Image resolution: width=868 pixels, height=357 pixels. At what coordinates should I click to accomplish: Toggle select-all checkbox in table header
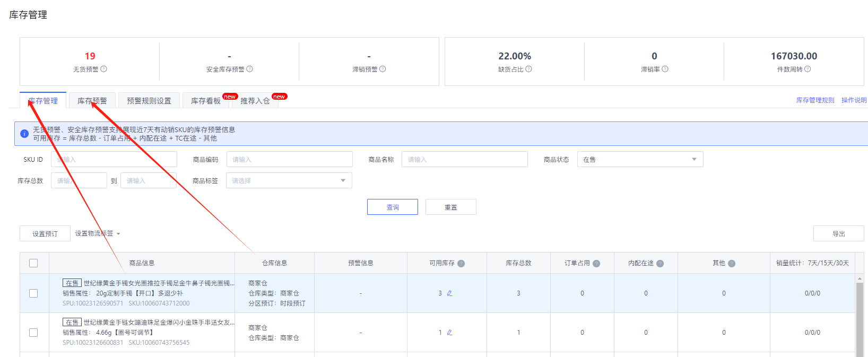click(x=33, y=263)
